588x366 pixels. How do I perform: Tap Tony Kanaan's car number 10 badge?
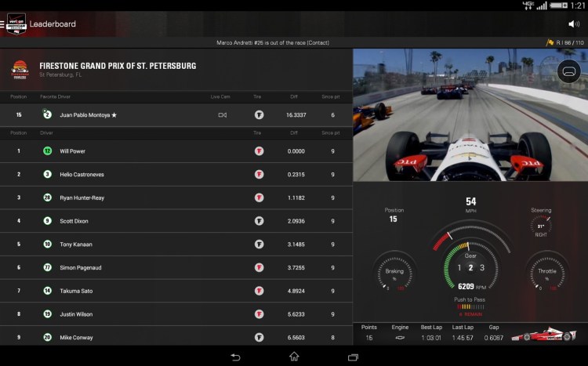pos(47,244)
